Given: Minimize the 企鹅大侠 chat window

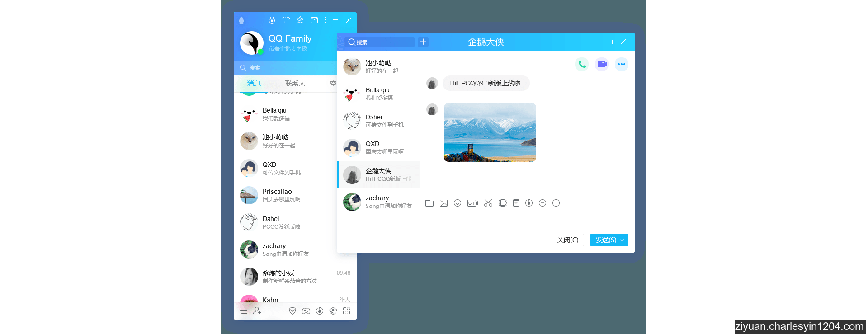Looking at the screenshot, I should click(x=597, y=42).
